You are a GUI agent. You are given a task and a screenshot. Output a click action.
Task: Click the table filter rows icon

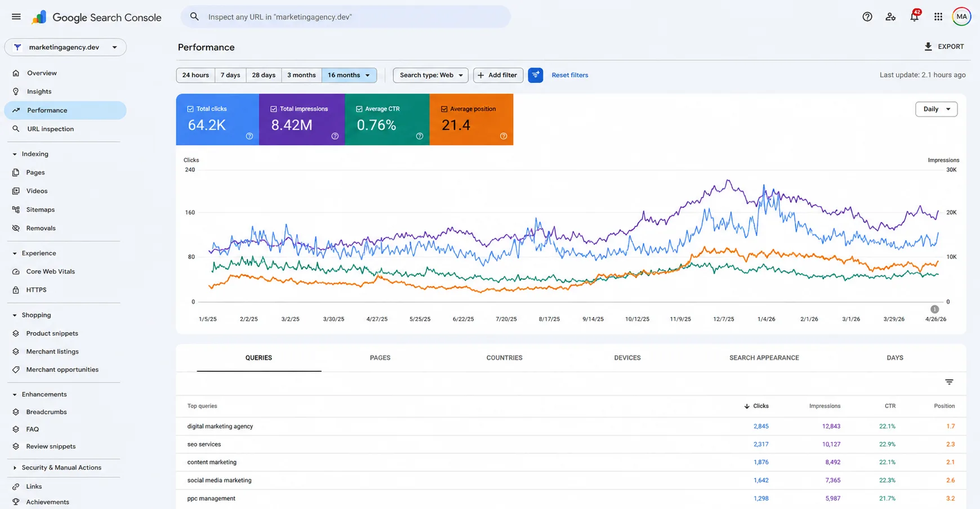[x=949, y=382]
